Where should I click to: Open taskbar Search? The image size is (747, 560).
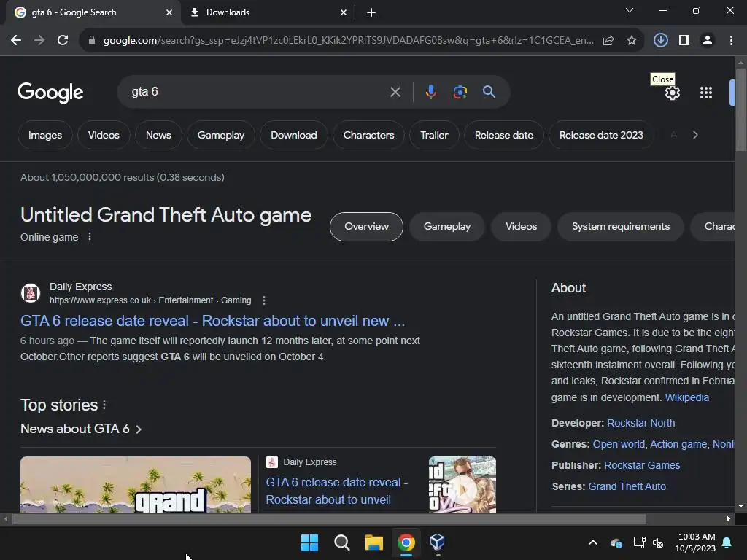click(341, 542)
